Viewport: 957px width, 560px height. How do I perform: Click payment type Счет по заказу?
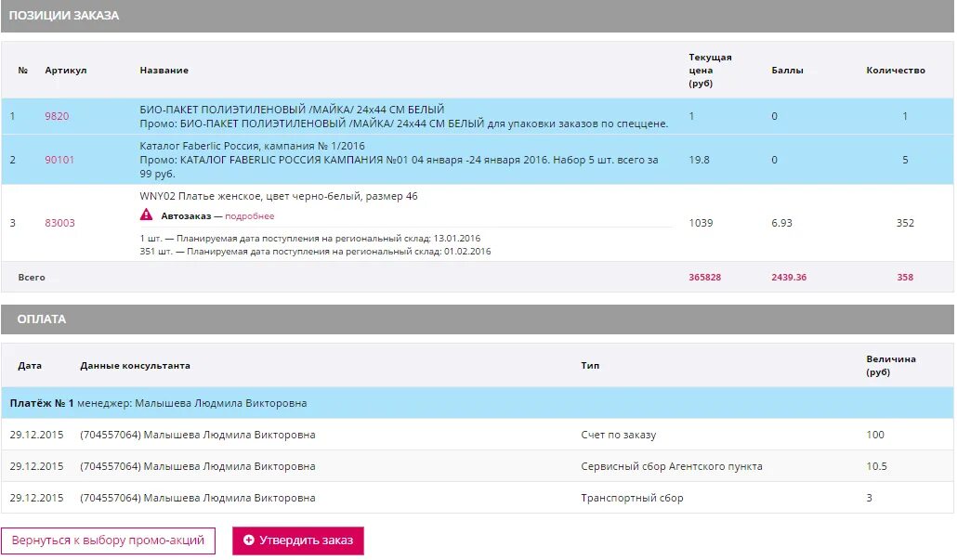point(618,435)
